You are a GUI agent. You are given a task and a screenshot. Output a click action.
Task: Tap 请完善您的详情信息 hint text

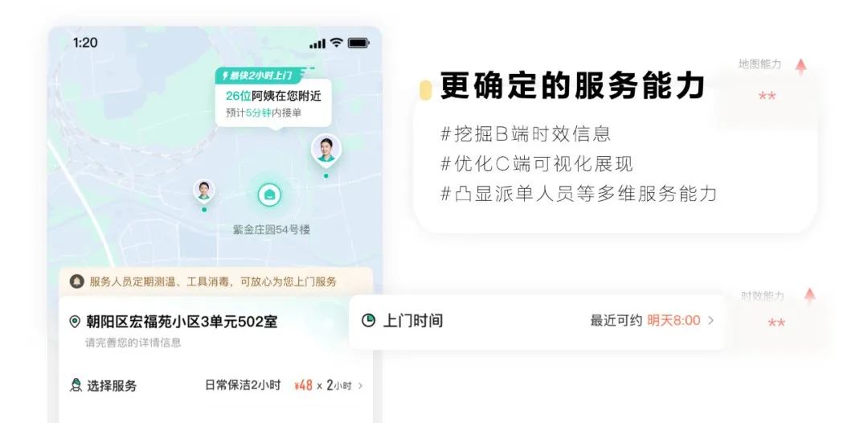click(x=133, y=343)
